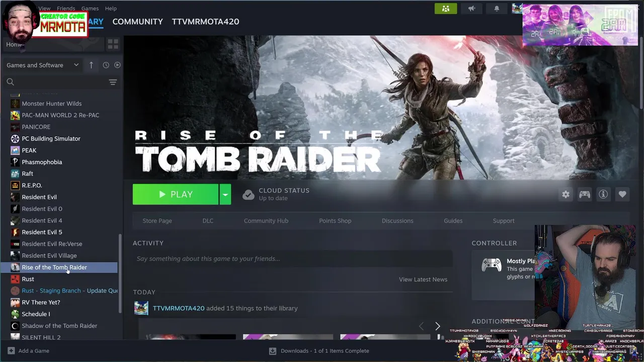Click the library search magnifier icon

[x=10, y=81]
